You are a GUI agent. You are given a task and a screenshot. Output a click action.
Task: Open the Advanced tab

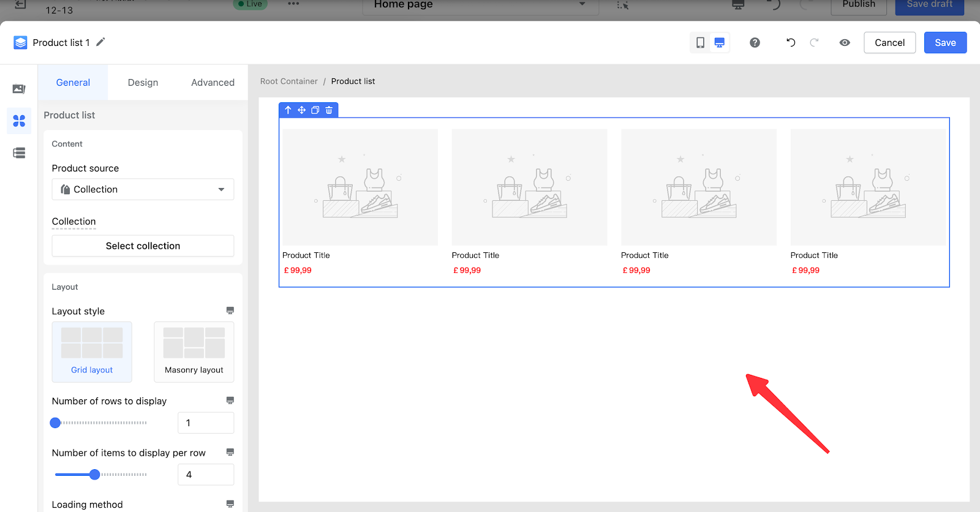point(213,83)
